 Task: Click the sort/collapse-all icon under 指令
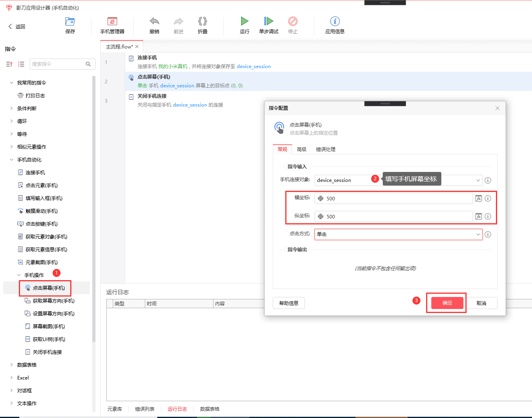pyautogui.click(x=10, y=64)
